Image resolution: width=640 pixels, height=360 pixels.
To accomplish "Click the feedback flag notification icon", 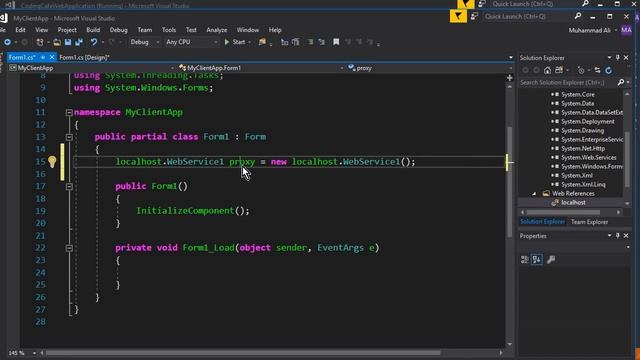I will 458,16.
